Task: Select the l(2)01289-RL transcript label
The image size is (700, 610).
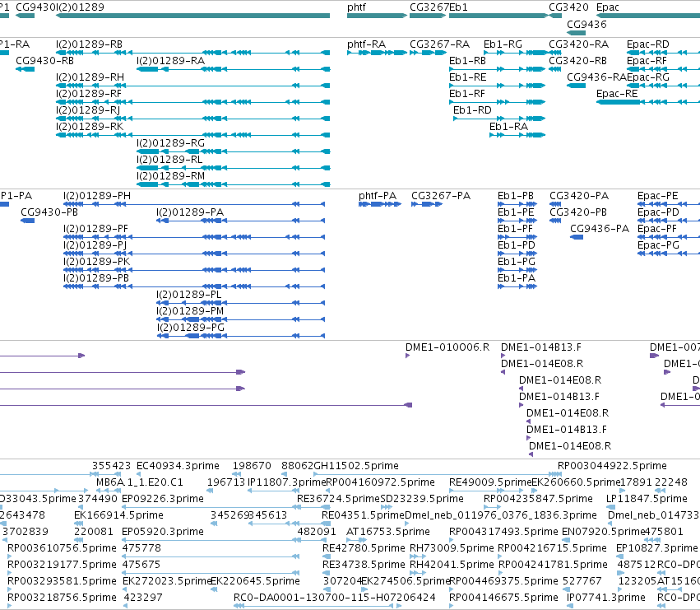Action: coord(169,160)
